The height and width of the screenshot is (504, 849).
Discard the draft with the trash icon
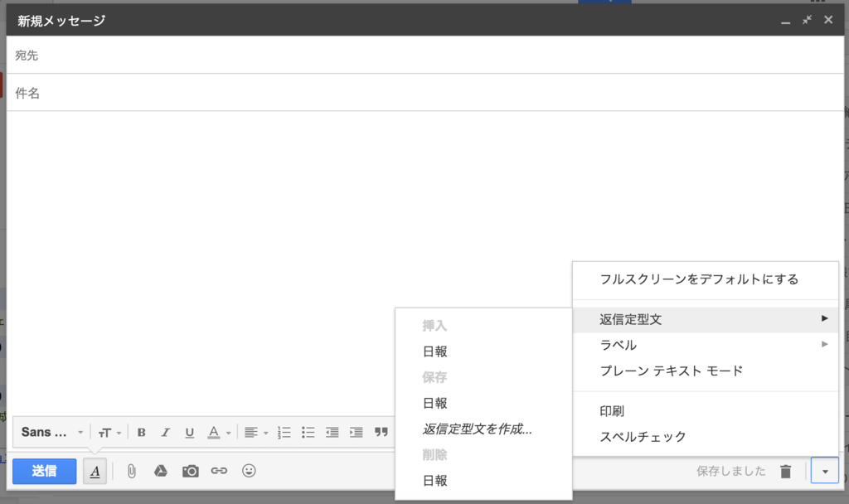click(785, 471)
